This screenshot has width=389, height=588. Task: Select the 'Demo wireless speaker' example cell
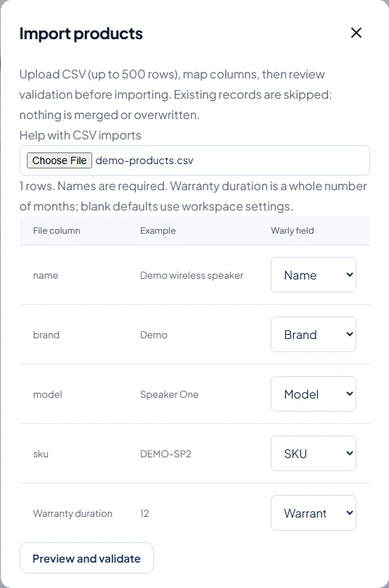pyautogui.click(x=192, y=275)
